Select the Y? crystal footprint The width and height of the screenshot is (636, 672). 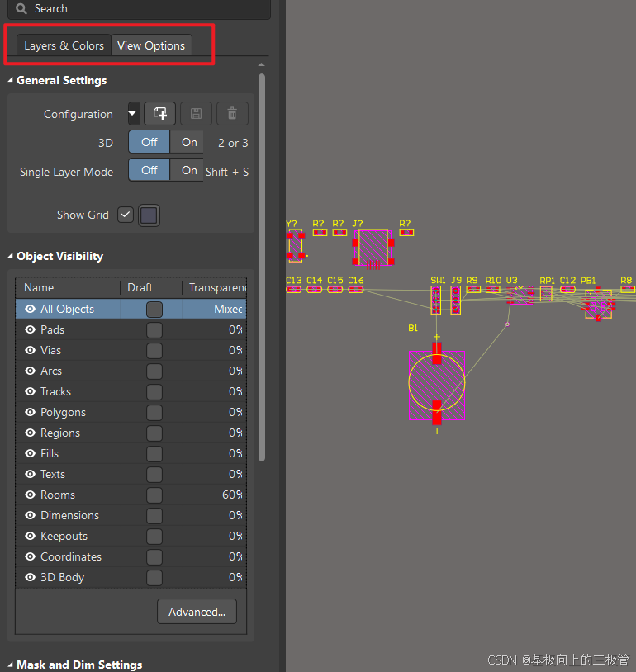[296, 245]
